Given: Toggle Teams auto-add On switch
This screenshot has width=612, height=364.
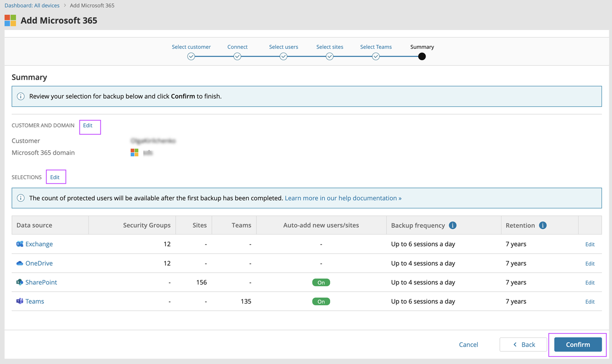Looking at the screenshot, I should (321, 302).
